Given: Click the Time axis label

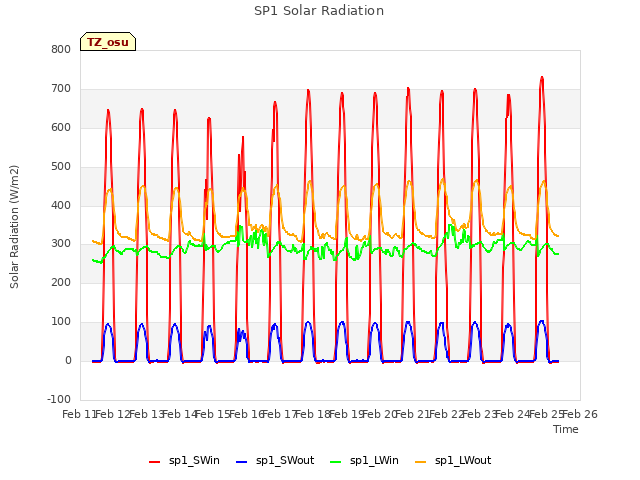Looking at the screenshot, I should (x=566, y=429).
